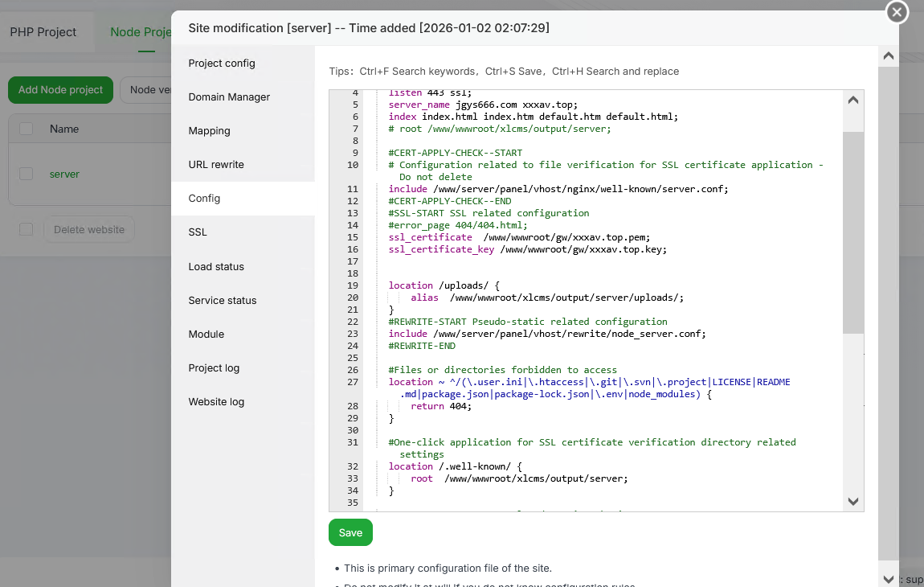Click the code editor's scroll-up arrow

click(853, 101)
